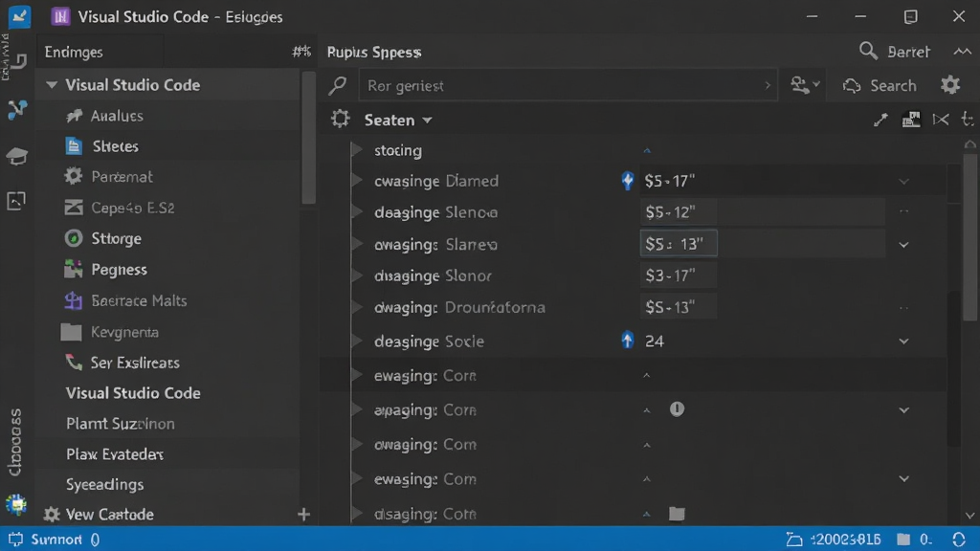Click the Analues pin icon
This screenshot has width=980, height=551.
click(75, 116)
